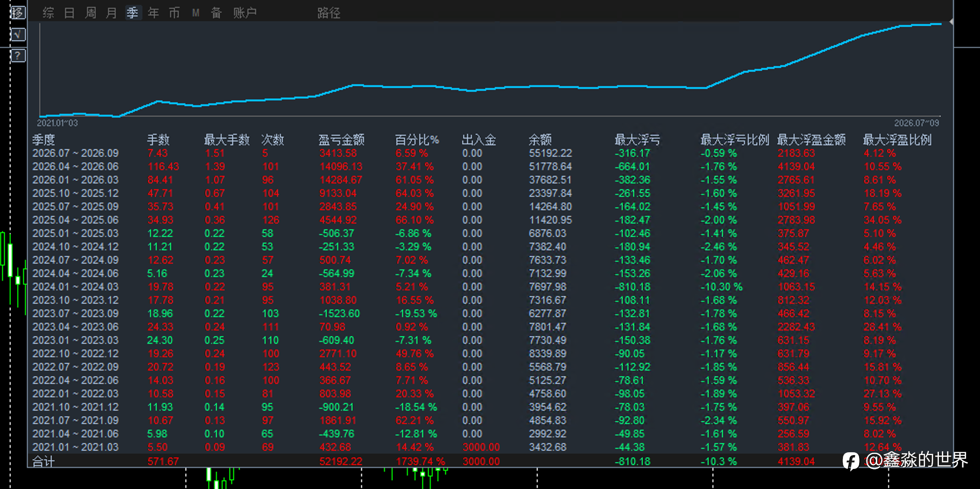This screenshot has width=980, height=489.
Task: Select the 季 quarterly tab
Action: 132,13
